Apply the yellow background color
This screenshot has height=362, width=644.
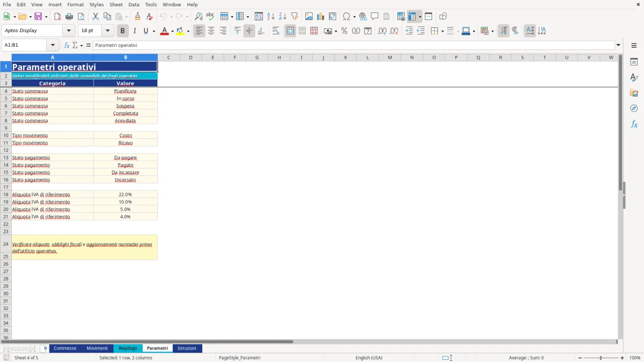coord(180,31)
